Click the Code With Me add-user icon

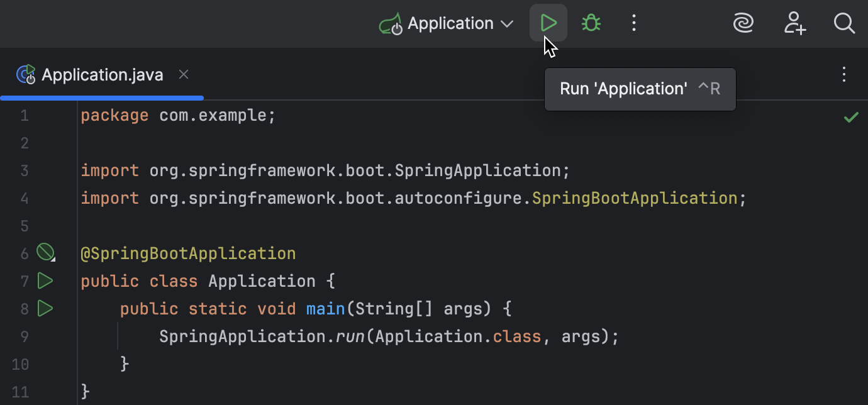tap(795, 23)
